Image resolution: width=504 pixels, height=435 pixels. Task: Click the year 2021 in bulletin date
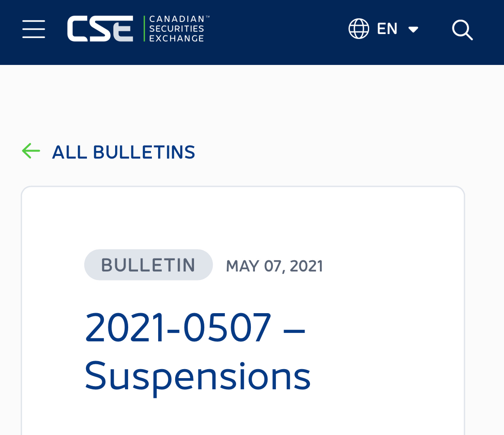[x=306, y=266]
